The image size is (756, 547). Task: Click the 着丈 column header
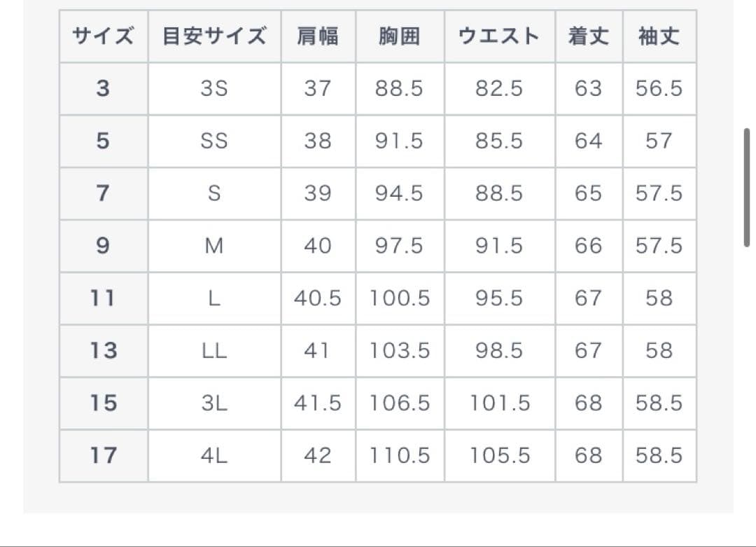588,36
